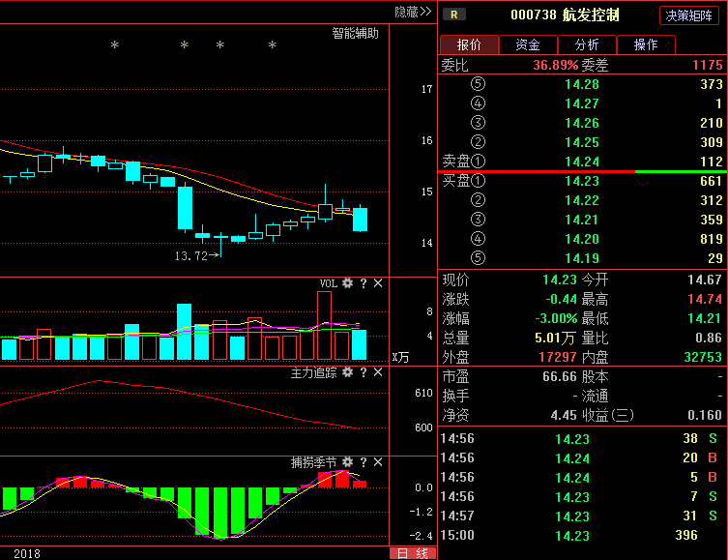Select the 操作 tab
The width and height of the screenshot is (728, 560).
(645, 44)
